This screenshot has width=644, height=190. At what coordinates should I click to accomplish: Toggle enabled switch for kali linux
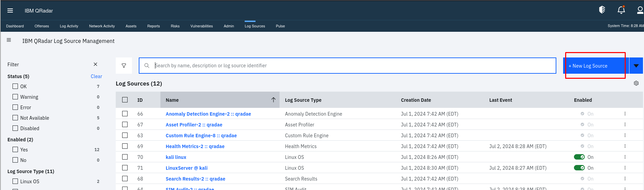(x=579, y=157)
